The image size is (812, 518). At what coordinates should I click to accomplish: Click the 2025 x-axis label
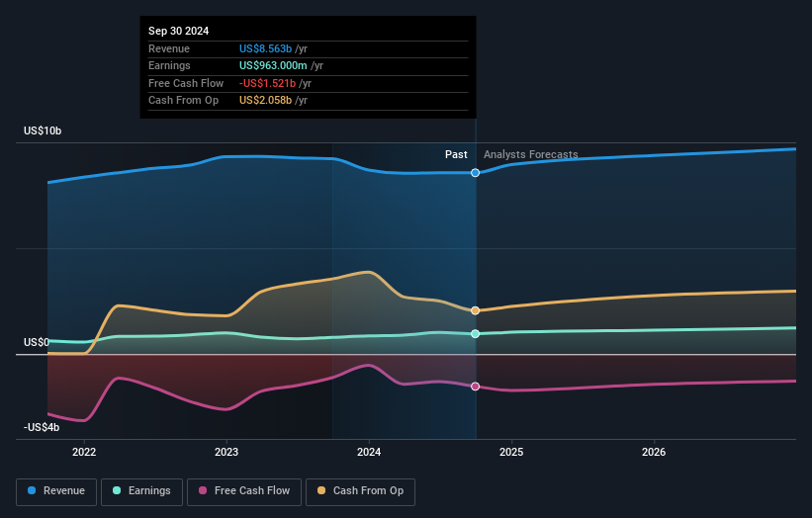511,452
